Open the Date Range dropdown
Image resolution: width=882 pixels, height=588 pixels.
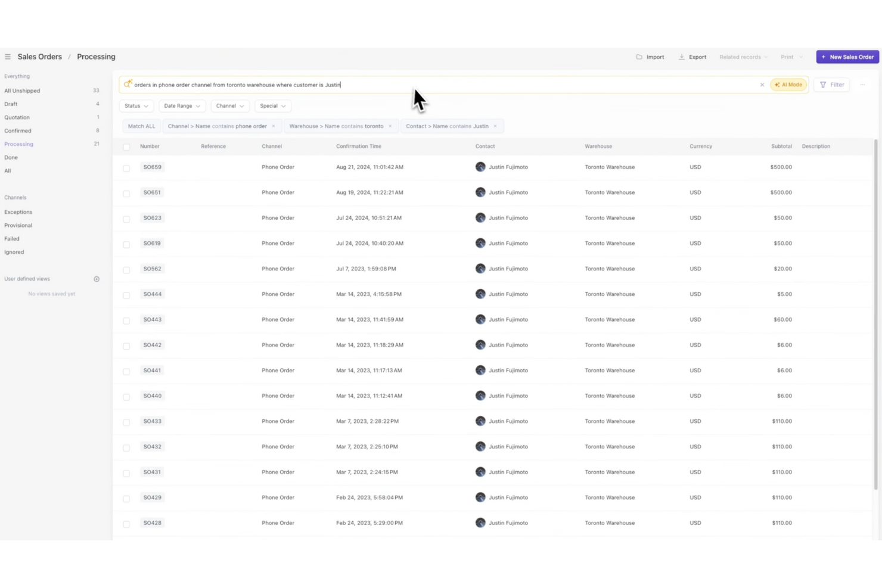182,105
